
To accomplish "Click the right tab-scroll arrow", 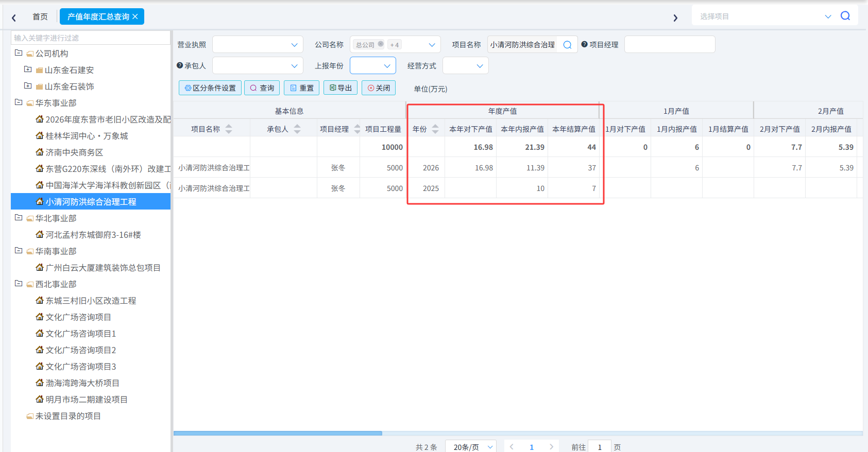I will coord(675,18).
